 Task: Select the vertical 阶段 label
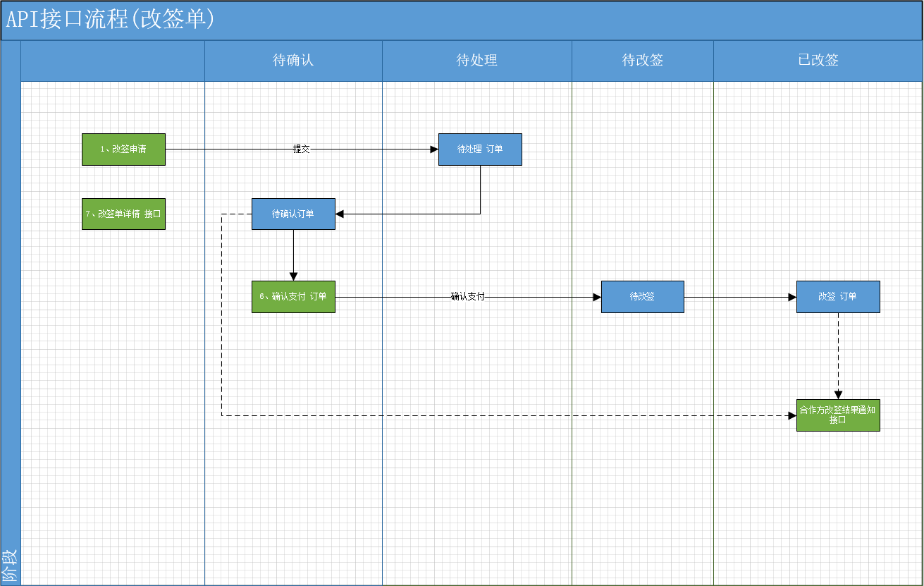11,566
